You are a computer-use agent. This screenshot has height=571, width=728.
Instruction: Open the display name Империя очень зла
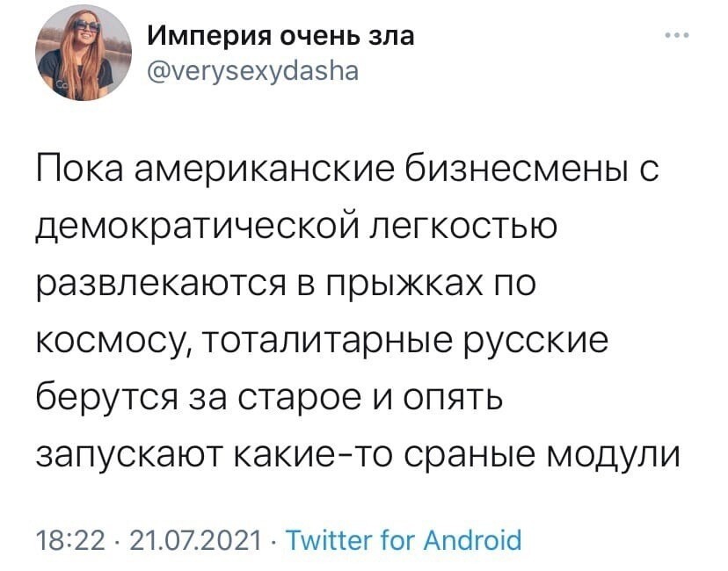click(x=280, y=36)
